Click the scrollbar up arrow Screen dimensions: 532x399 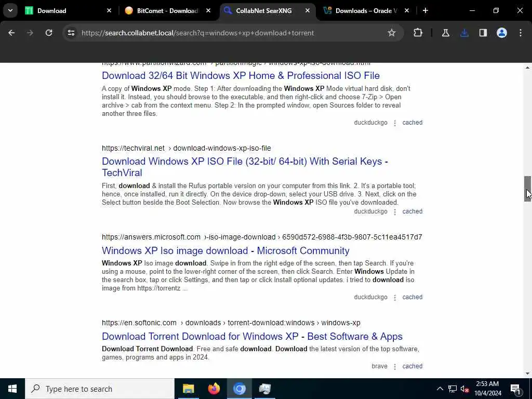tap(527, 68)
